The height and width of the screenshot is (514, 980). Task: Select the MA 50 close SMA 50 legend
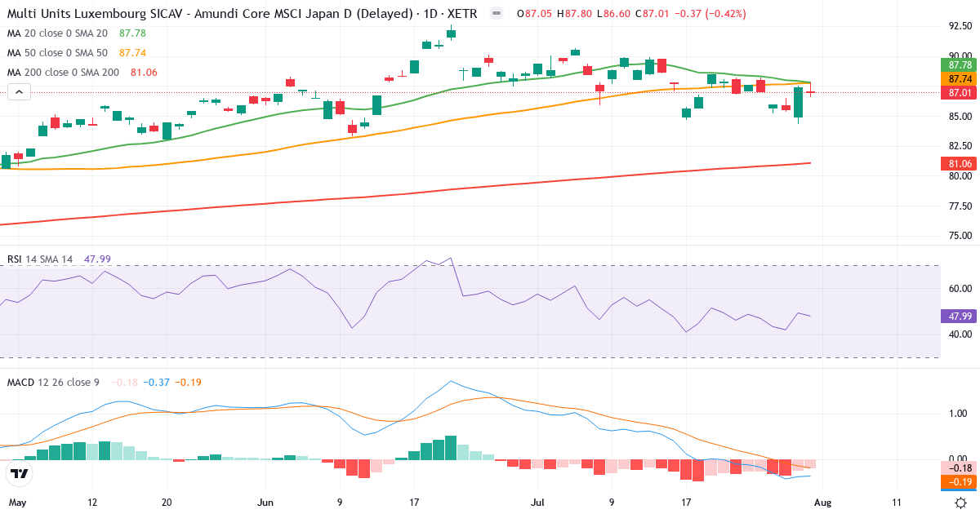[57, 52]
